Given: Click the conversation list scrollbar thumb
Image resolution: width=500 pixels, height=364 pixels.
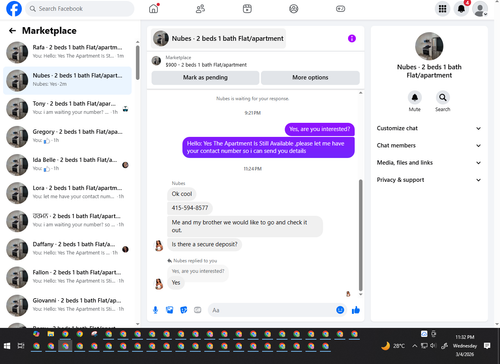Looking at the screenshot, I should (138, 63).
